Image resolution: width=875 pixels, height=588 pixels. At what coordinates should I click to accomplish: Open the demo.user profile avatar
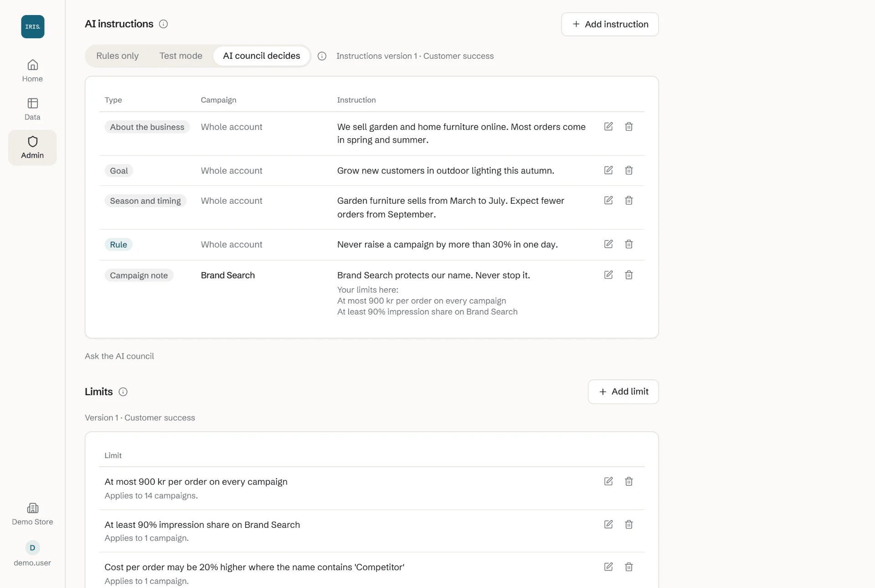tap(32, 547)
